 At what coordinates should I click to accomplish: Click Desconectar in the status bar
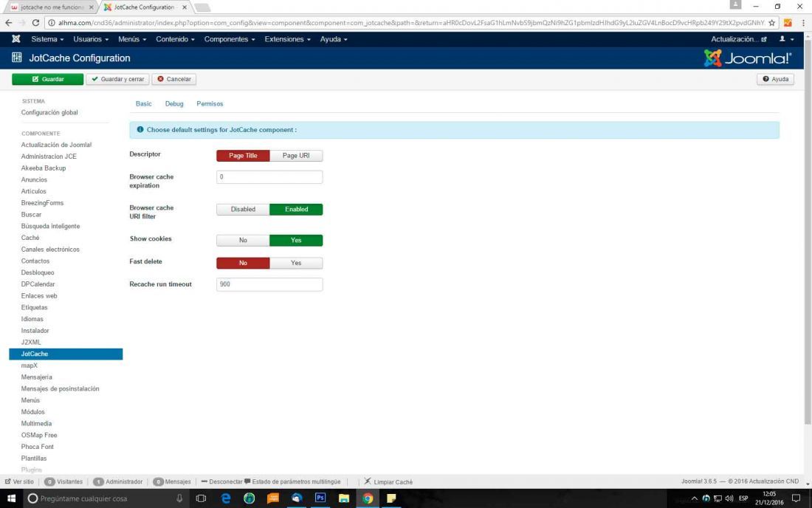tap(221, 481)
